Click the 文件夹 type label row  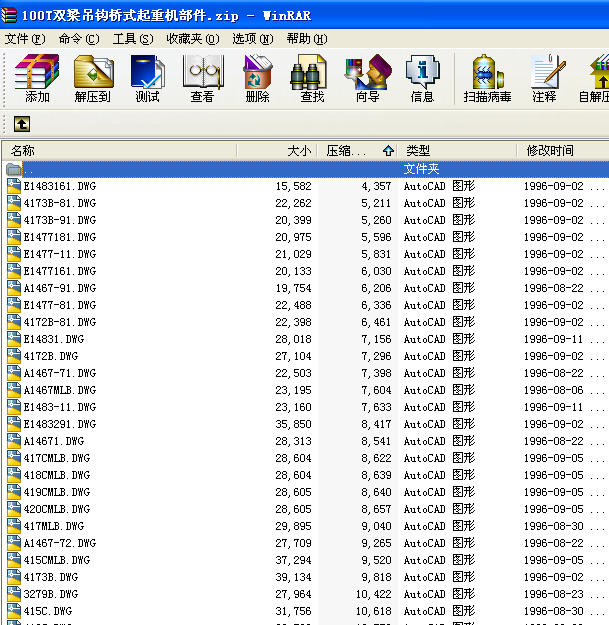coord(421,169)
